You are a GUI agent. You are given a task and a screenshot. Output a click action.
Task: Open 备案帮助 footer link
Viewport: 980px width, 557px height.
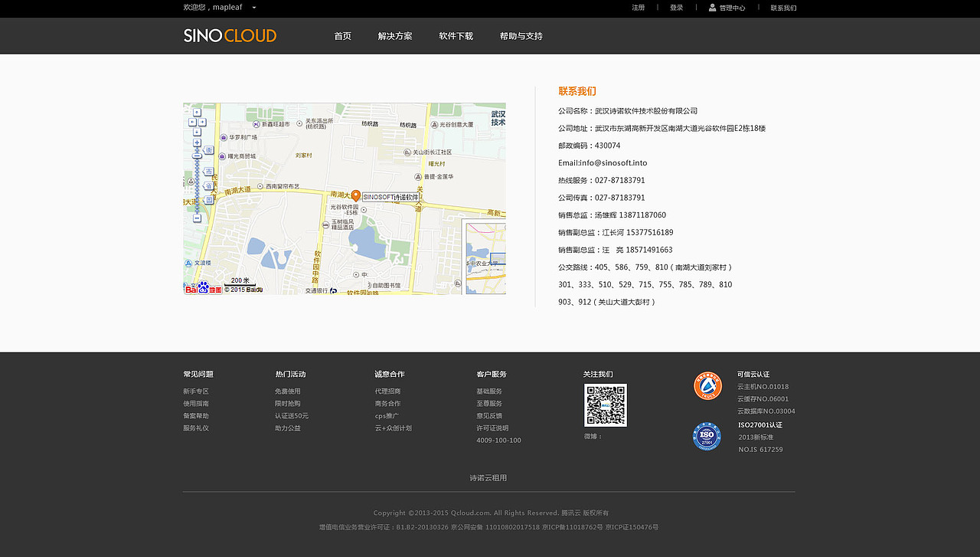(196, 416)
